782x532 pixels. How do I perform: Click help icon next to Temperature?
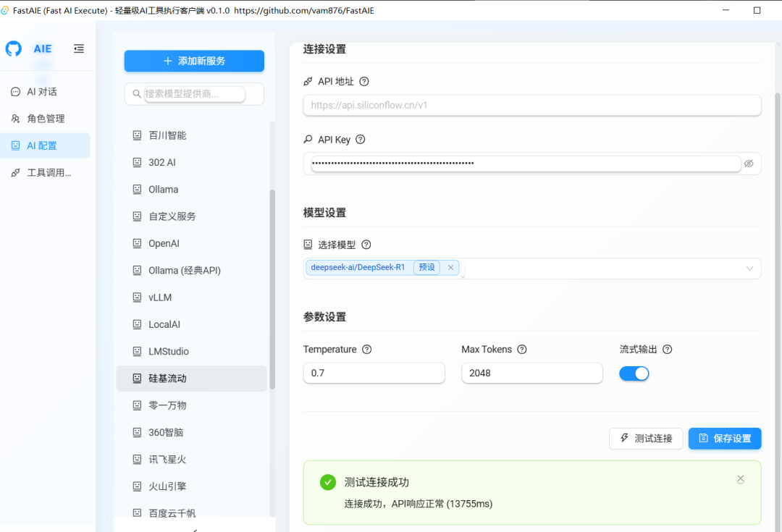[366, 349]
